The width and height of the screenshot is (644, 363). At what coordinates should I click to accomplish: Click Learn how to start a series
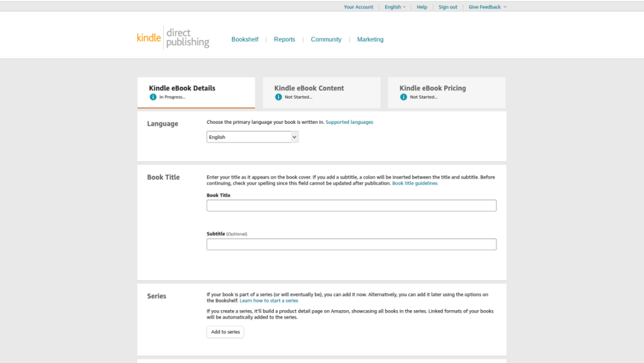tap(269, 301)
